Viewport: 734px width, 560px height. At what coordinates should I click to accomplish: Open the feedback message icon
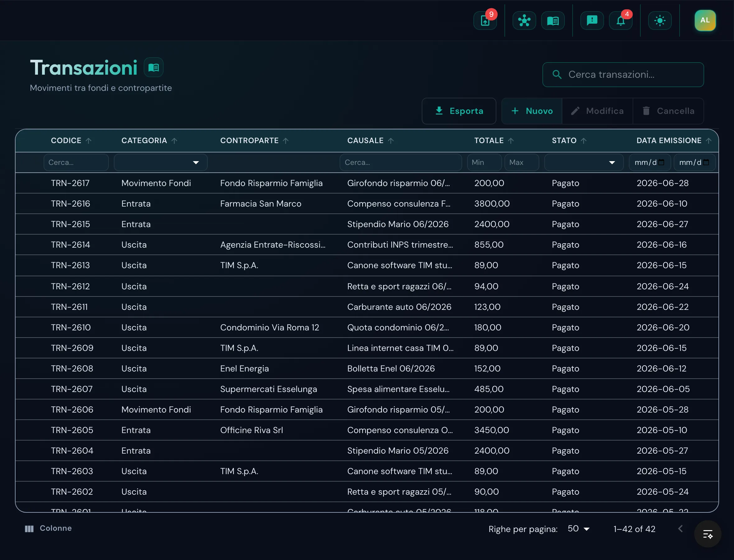(592, 21)
